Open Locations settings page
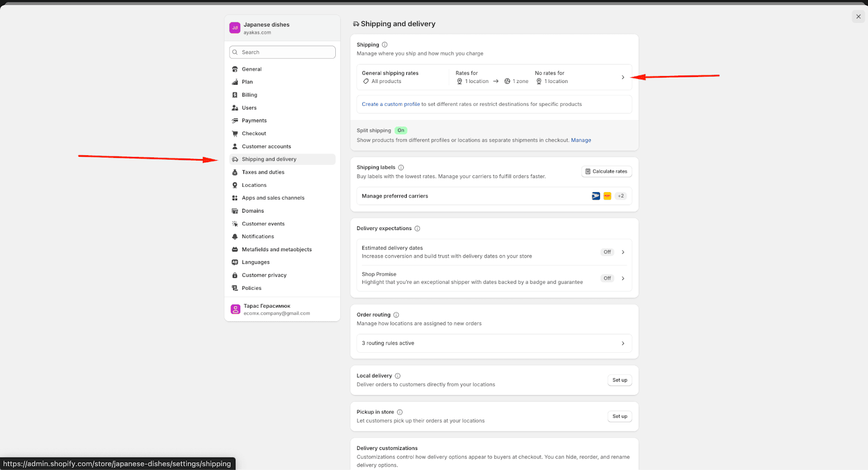868x470 pixels. point(282,185)
